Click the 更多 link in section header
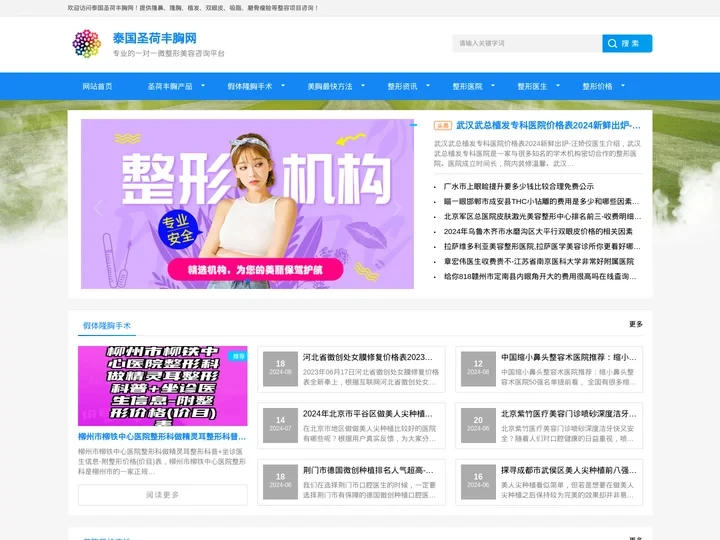This screenshot has height=540, width=720. tap(636, 325)
